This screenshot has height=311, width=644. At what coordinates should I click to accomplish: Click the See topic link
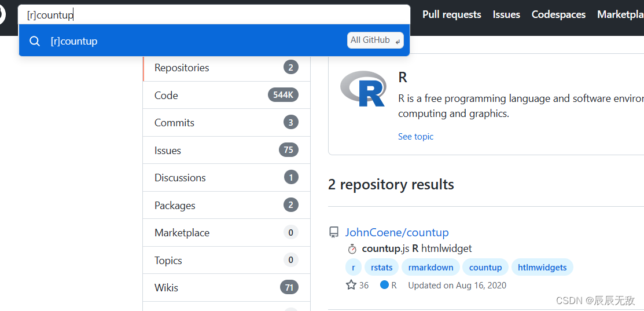415,137
